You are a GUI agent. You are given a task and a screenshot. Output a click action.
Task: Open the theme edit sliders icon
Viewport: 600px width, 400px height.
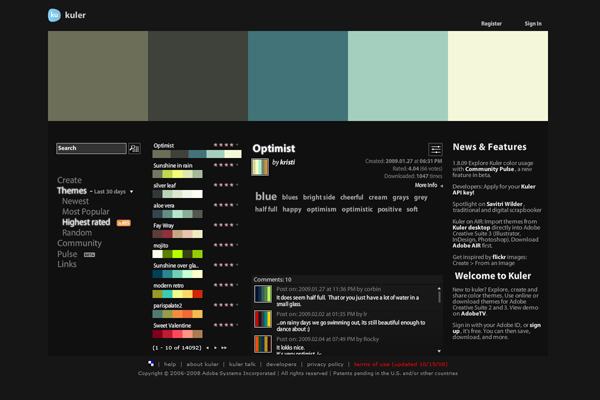pyautogui.click(x=435, y=149)
